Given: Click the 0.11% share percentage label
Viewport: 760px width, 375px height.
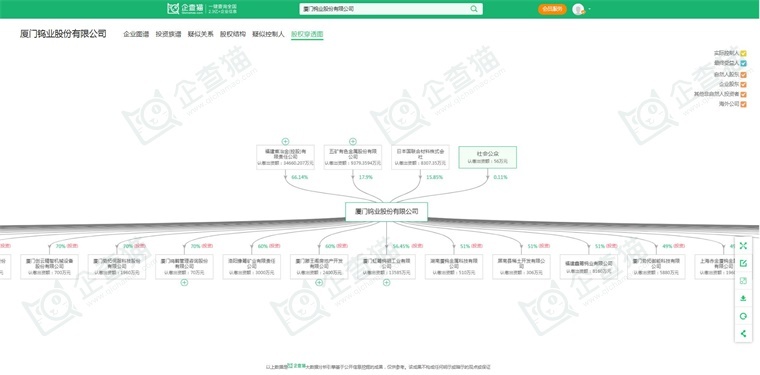Looking at the screenshot, I should point(500,177).
